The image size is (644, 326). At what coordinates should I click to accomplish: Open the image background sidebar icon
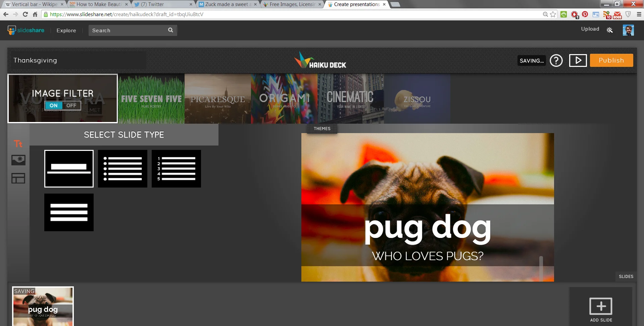coord(18,160)
